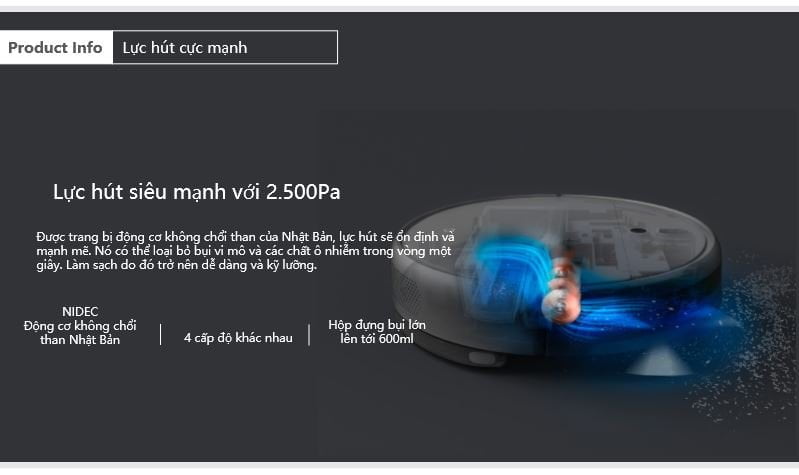Click the divider line before 'Hộp đựng bụi'
Screen dimensions: 799x475
309,335
